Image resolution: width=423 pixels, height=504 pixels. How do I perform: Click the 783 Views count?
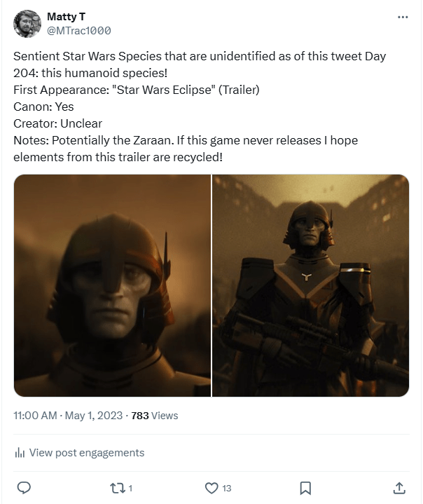click(x=155, y=416)
